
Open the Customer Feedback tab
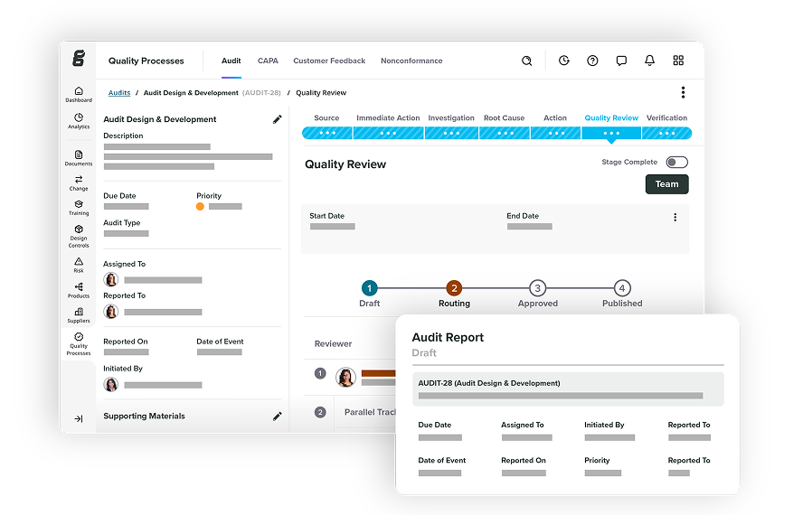coord(329,61)
